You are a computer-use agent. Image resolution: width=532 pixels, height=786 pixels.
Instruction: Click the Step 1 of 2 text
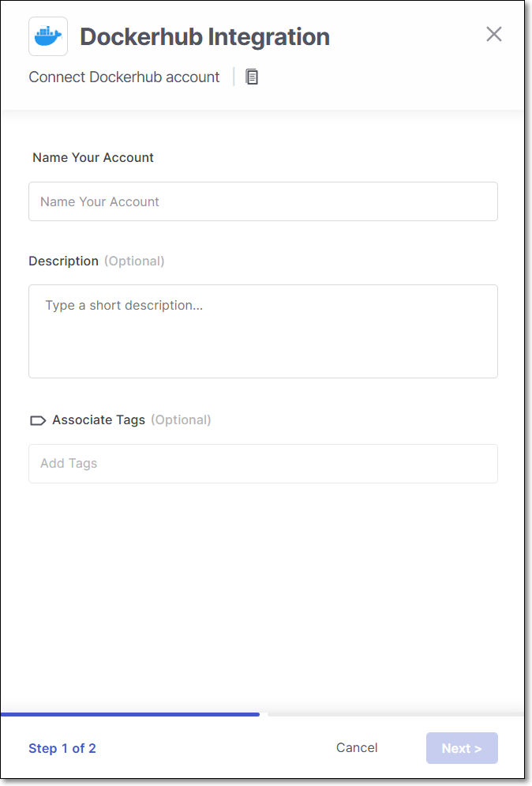point(62,748)
